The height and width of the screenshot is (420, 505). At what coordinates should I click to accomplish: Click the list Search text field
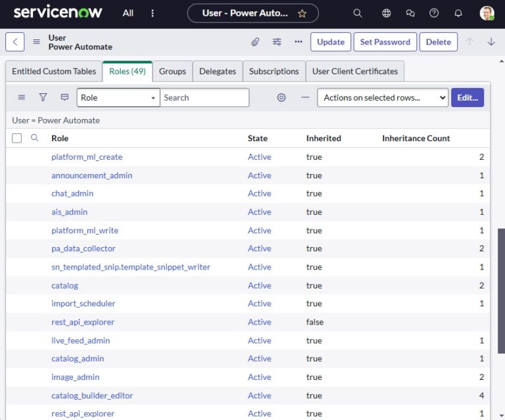204,97
